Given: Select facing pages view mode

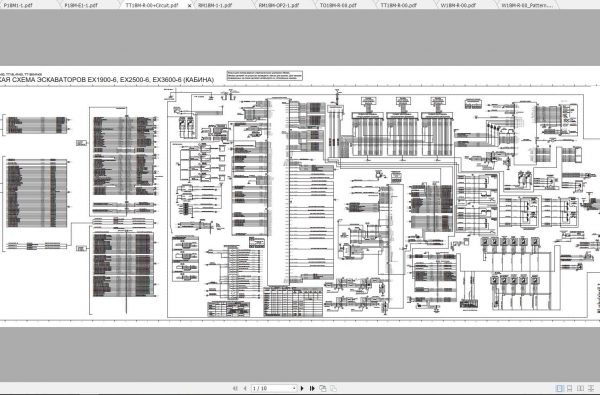Looking at the screenshot, I should (x=580, y=388).
